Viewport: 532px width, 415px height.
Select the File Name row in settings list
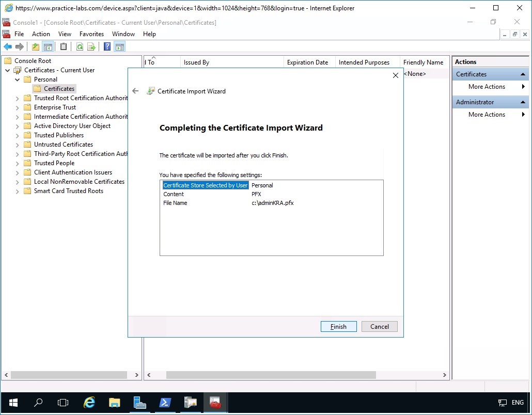pos(272,203)
